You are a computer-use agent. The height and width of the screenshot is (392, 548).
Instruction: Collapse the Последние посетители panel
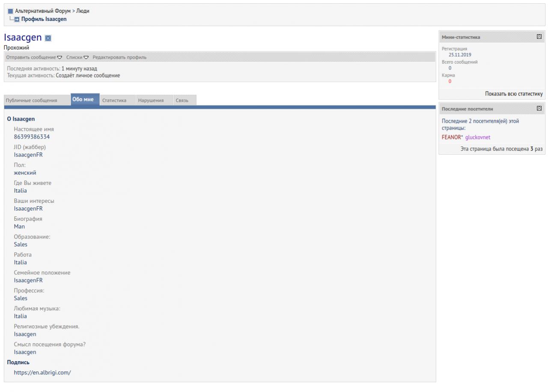click(539, 109)
